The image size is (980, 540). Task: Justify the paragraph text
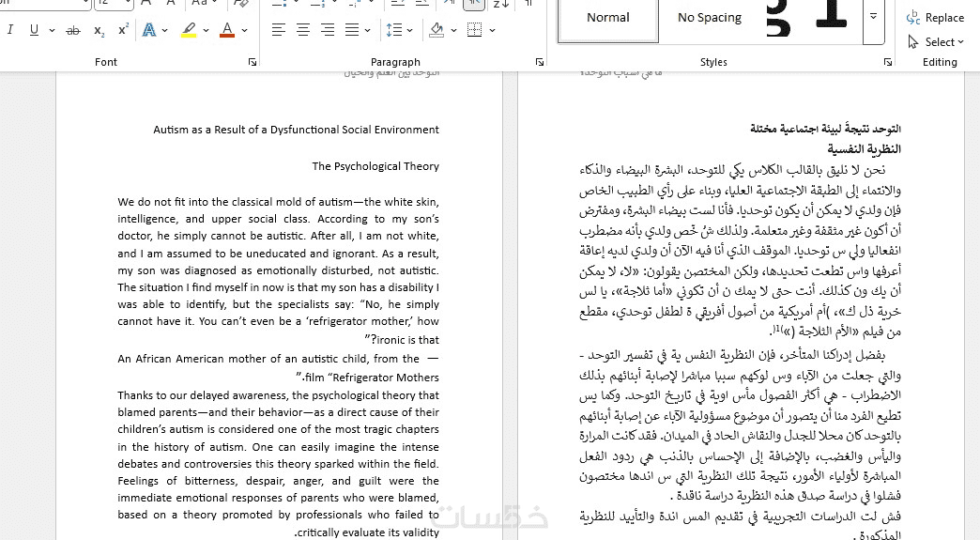coord(353,29)
